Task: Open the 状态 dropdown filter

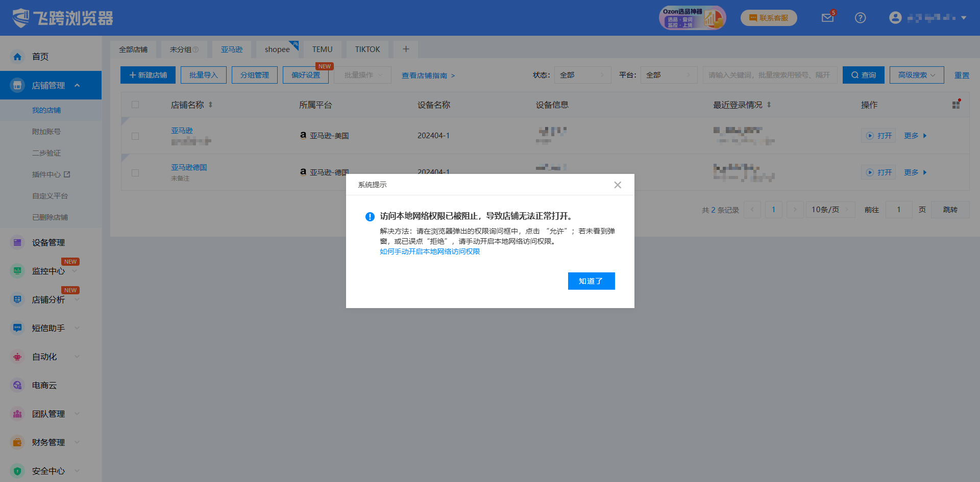Action: [x=582, y=75]
